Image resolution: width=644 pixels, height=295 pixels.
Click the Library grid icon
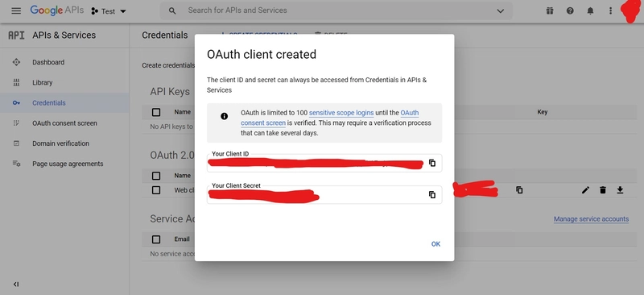tap(16, 82)
